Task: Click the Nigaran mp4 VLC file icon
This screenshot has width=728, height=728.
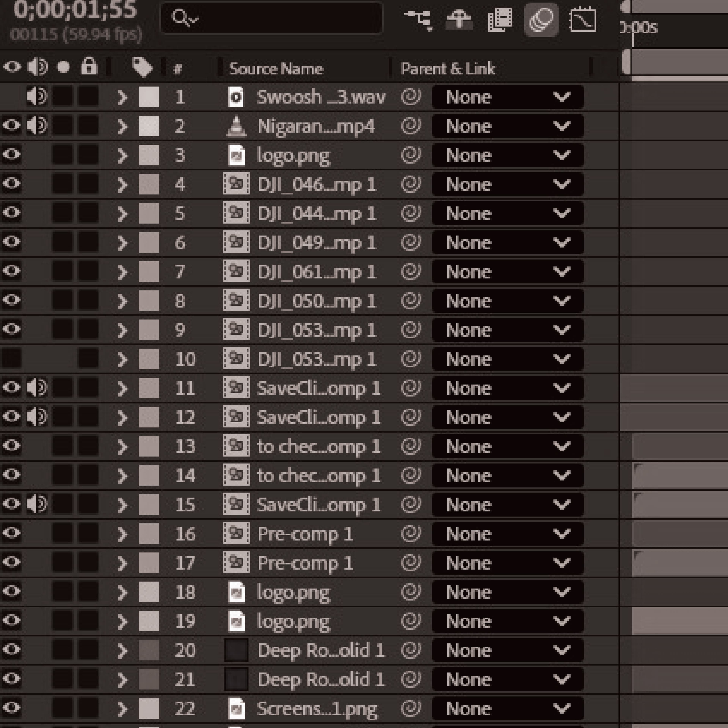Action: coord(236,126)
